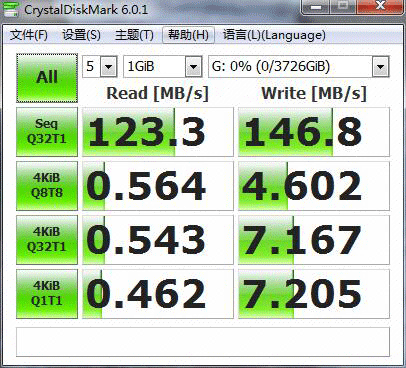Expand the test count dropdown showing 5
This screenshot has width=406, height=368.
108,67
